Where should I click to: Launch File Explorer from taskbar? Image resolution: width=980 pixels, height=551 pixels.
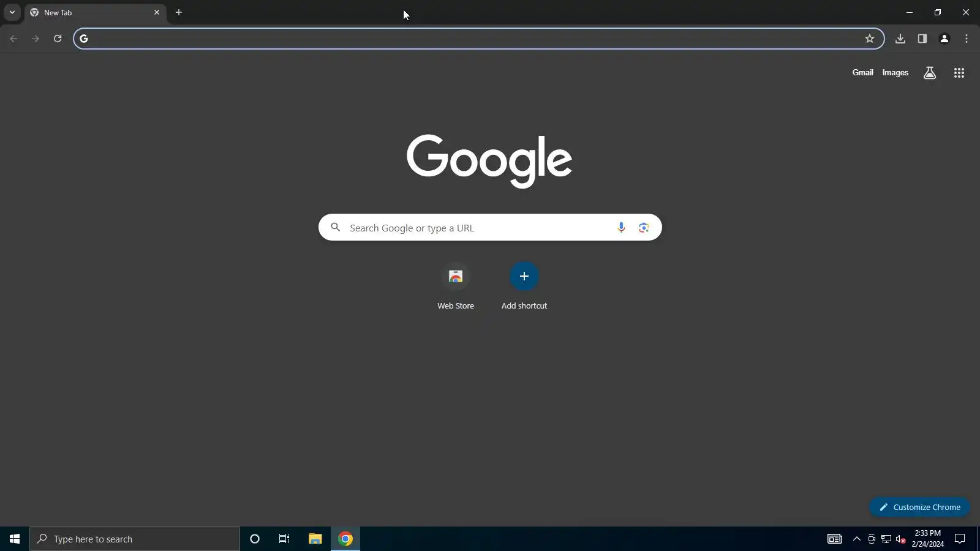tap(315, 539)
